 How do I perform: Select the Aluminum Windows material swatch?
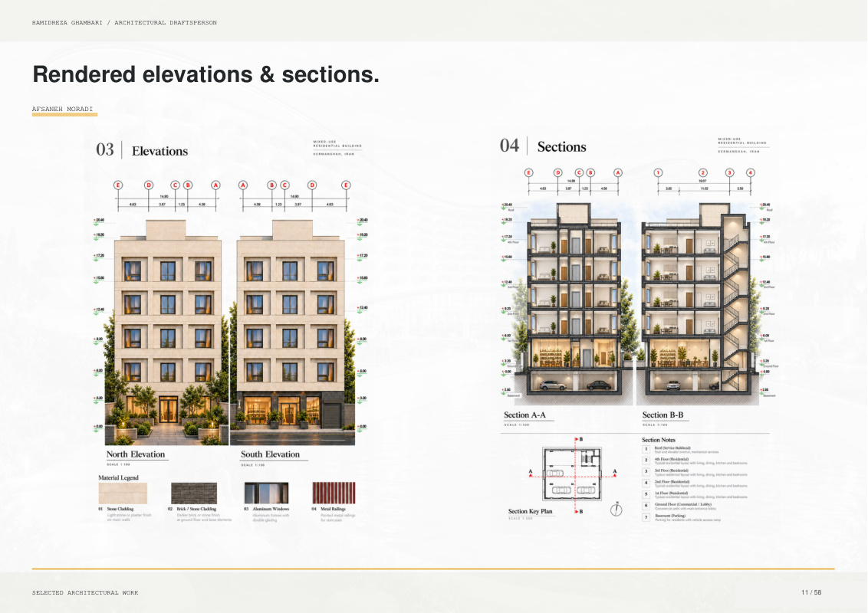click(x=266, y=493)
